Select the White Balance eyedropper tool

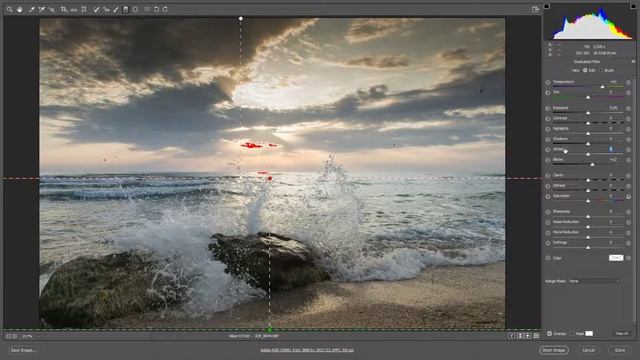[31, 9]
